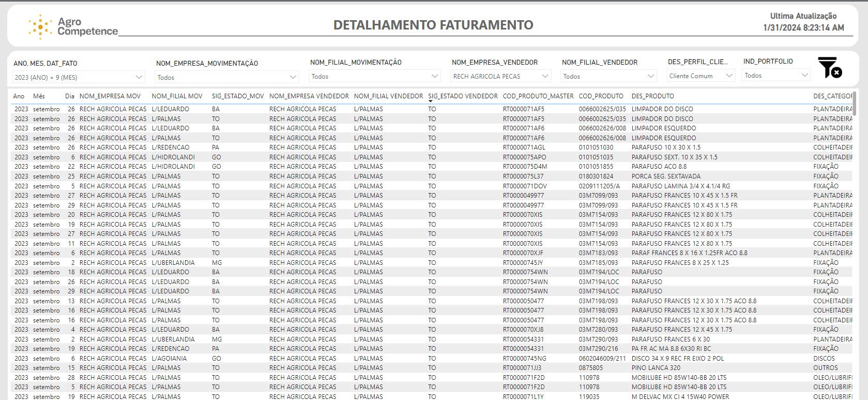Click the DETALHAMENTO FATURAMENTO title
This screenshot has width=868, height=400.
[x=433, y=25]
